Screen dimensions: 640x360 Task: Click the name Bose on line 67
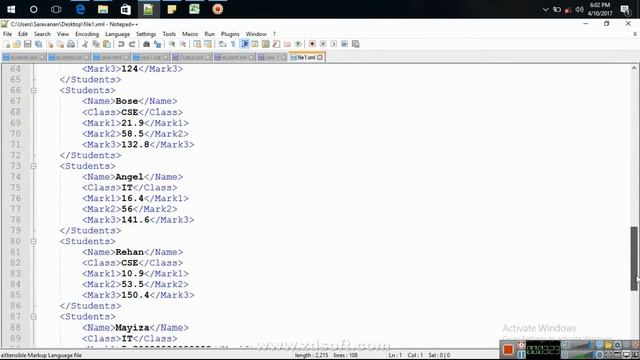tap(127, 101)
